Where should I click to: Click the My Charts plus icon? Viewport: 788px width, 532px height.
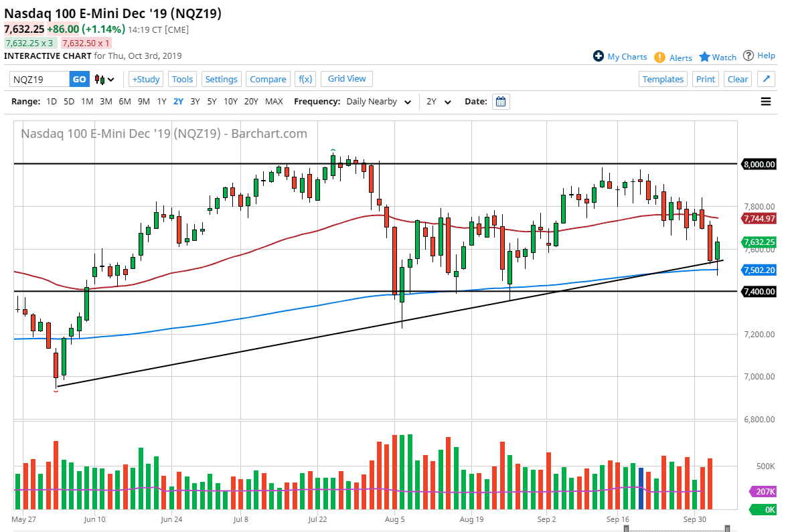(x=597, y=56)
